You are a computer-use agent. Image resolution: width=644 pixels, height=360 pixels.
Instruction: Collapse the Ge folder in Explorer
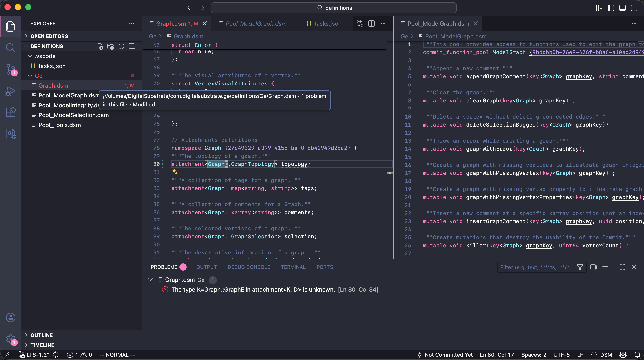pyautogui.click(x=38, y=76)
